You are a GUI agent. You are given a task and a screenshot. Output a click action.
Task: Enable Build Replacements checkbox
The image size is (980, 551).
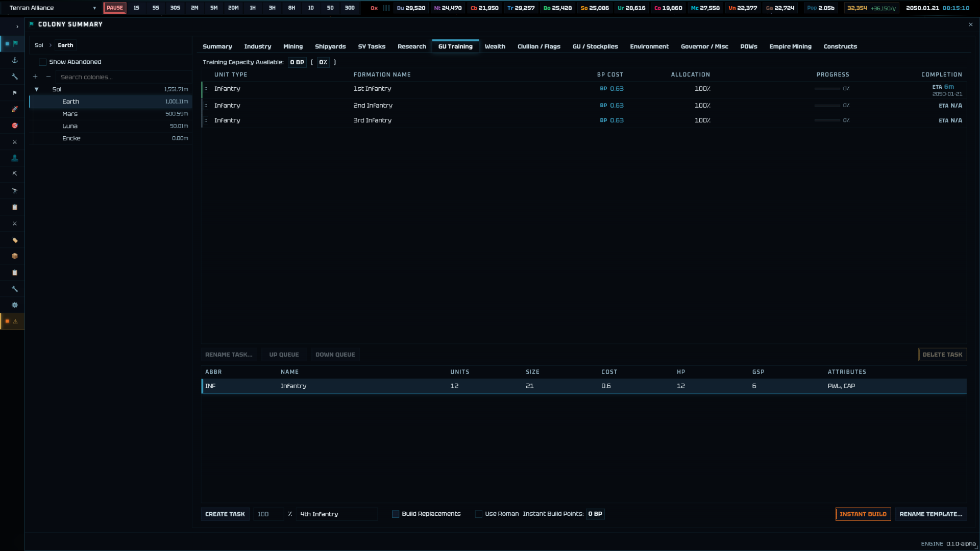(396, 514)
